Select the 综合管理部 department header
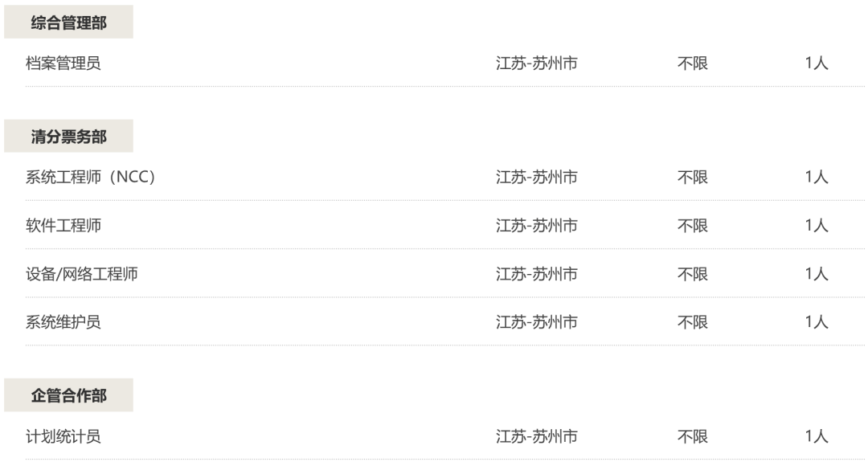Viewport: 868px width, 462px height. [x=68, y=22]
